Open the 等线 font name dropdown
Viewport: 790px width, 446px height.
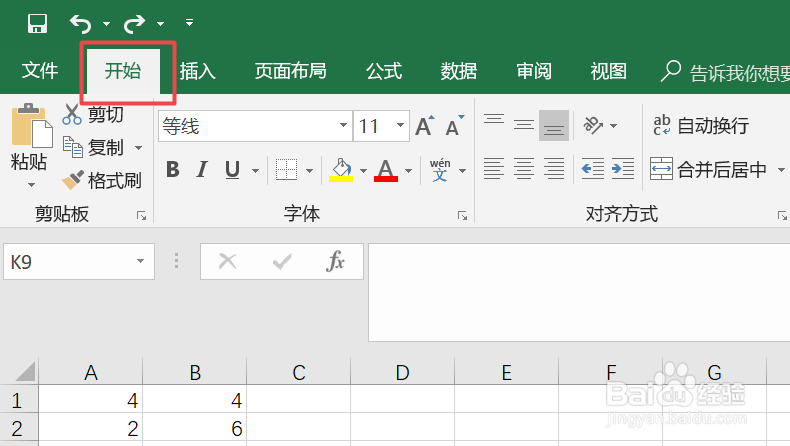point(343,125)
